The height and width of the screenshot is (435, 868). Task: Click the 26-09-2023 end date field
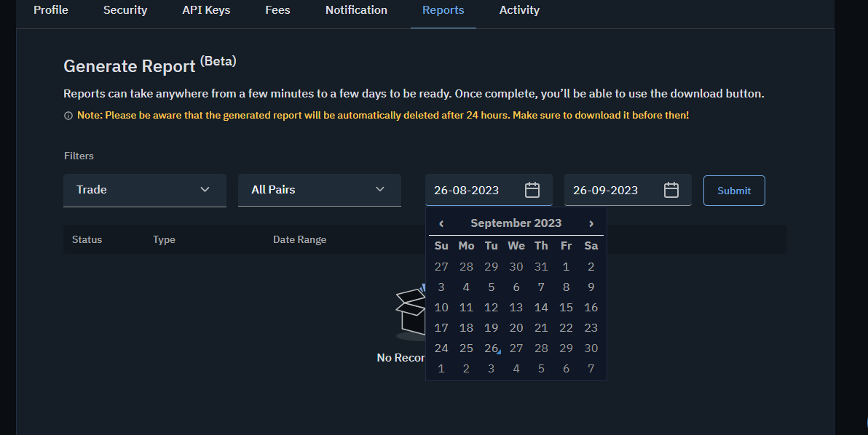[628, 190]
